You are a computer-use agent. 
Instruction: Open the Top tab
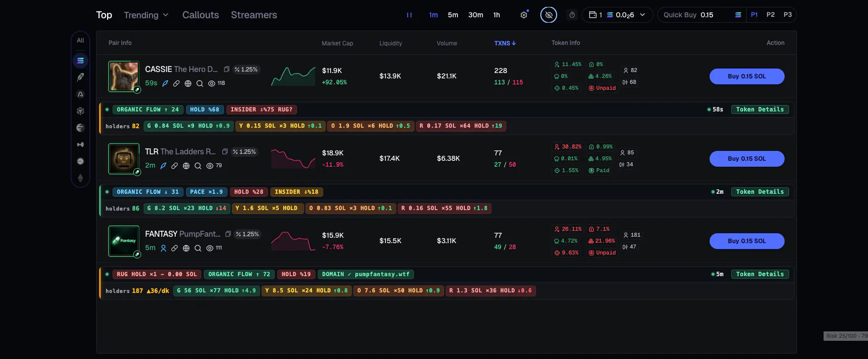point(104,15)
